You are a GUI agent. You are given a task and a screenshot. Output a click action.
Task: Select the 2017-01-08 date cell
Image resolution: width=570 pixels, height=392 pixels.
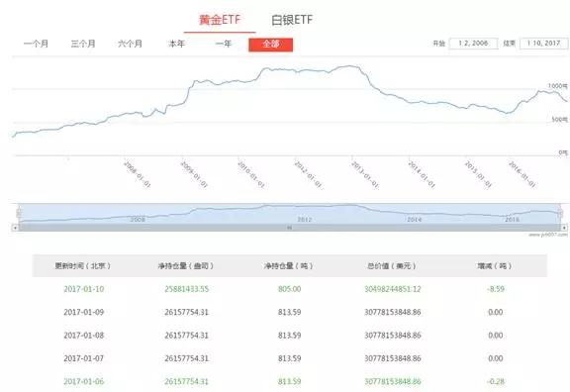pos(83,336)
